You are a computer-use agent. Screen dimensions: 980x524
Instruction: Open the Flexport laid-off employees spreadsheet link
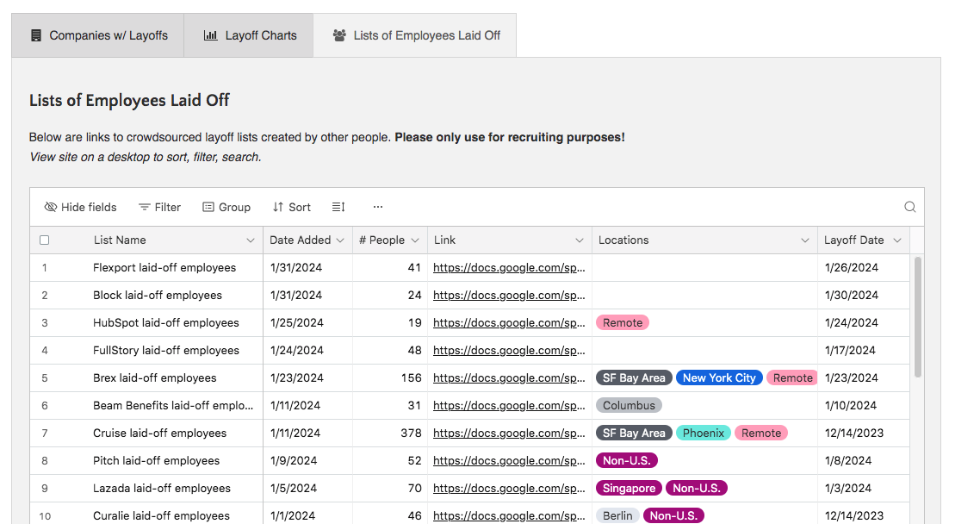click(x=509, y=267)
